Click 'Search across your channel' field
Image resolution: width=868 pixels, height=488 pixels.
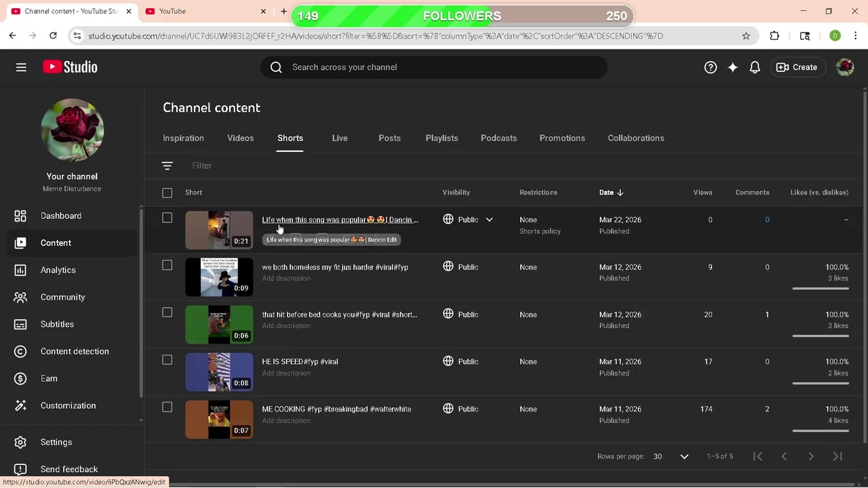(434, 67)
